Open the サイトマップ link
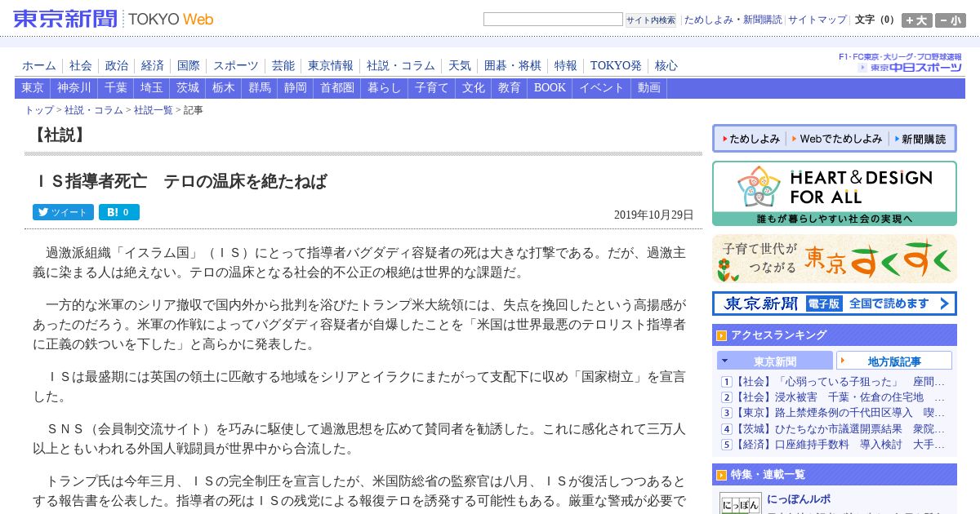The height and width of the screenshot is (514, 980). click(x=817, y=20)
